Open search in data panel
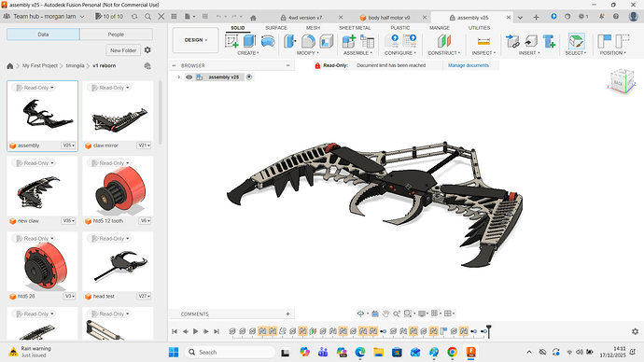This screenshot has width=644, height=362. [x=147, y=17]
